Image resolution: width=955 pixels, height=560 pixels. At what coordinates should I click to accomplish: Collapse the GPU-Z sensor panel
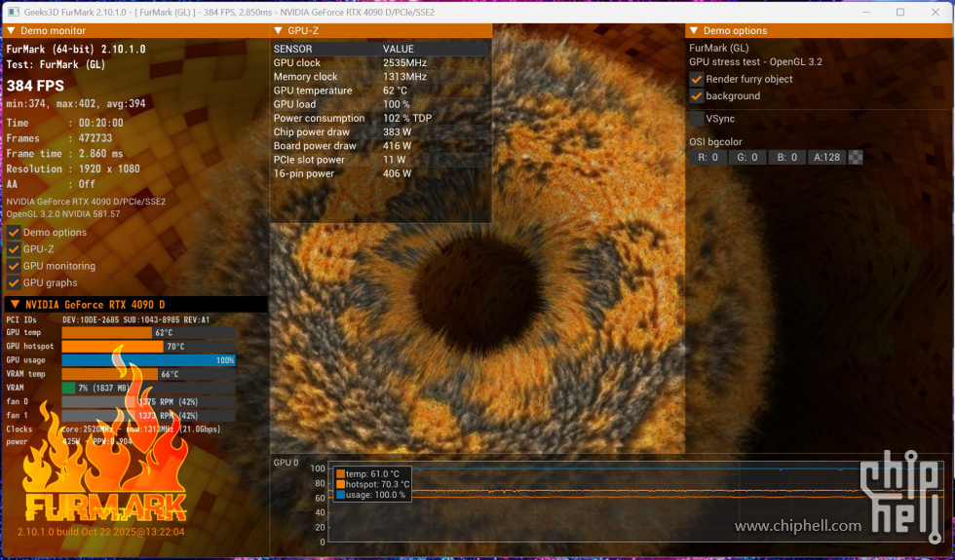point(278,31)
